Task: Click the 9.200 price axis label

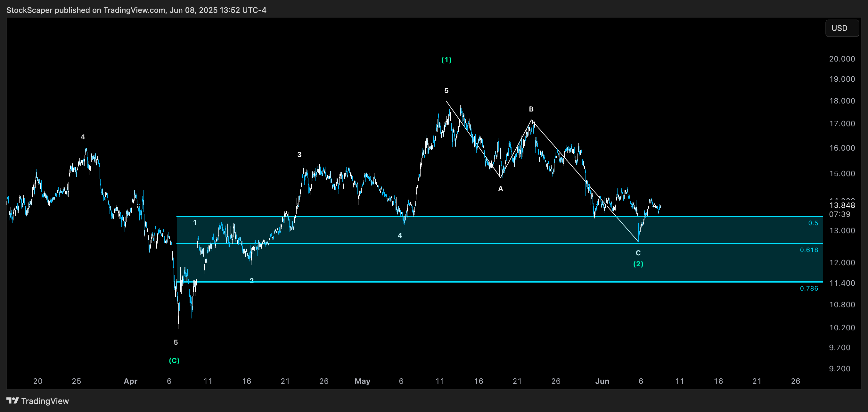Action: 840,369
